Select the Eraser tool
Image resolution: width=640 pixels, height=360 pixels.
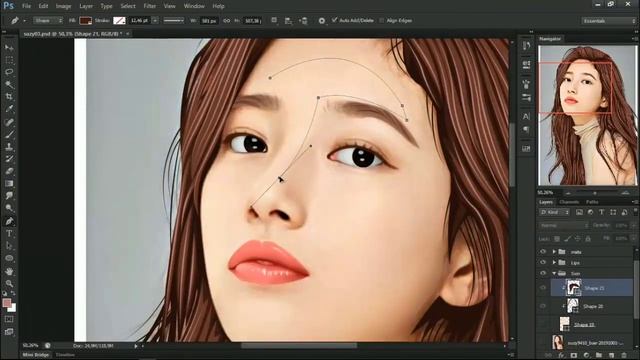coord(9,171)
